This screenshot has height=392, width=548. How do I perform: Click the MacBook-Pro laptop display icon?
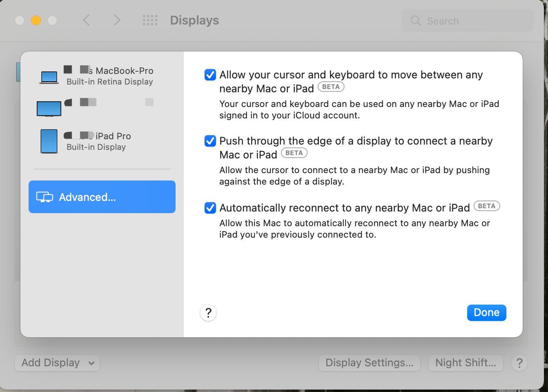(x=49, y=77)
